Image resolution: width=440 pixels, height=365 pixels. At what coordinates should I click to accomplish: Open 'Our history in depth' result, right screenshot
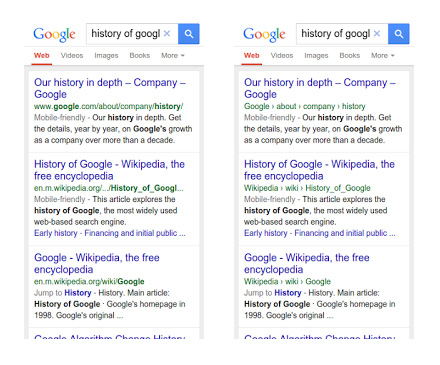[x=320, y=88]
